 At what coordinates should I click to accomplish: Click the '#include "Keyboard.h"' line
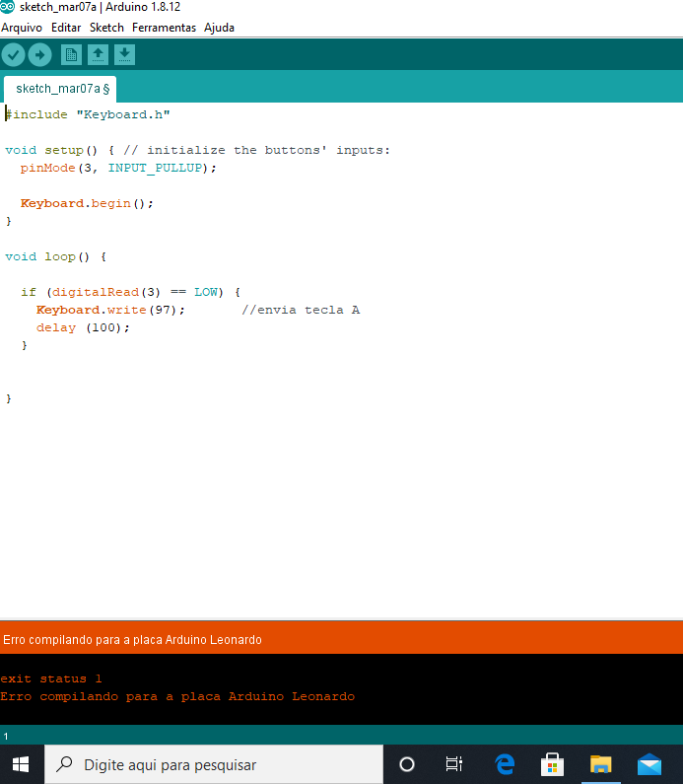click(x=88, y=114)
